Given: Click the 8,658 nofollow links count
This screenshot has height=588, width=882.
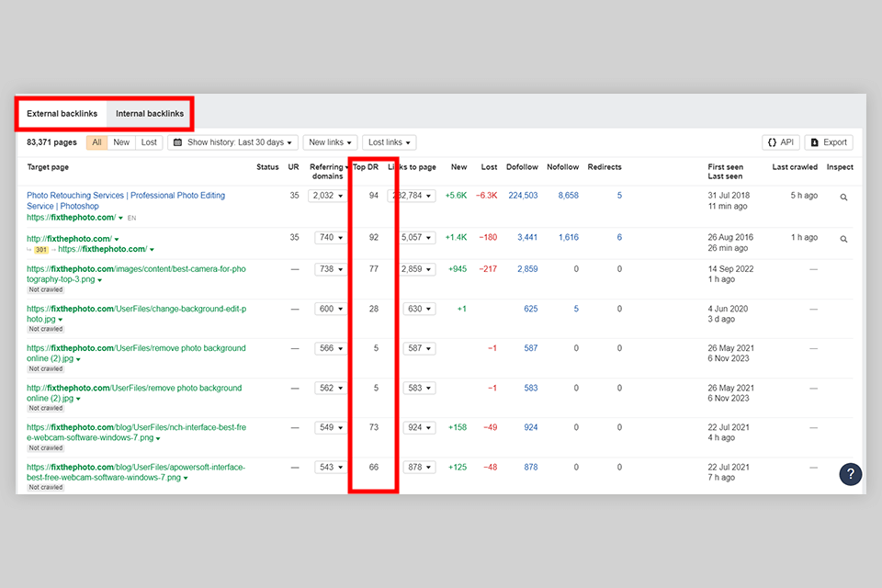Looking at the screenshot, I should click(568, 196).
